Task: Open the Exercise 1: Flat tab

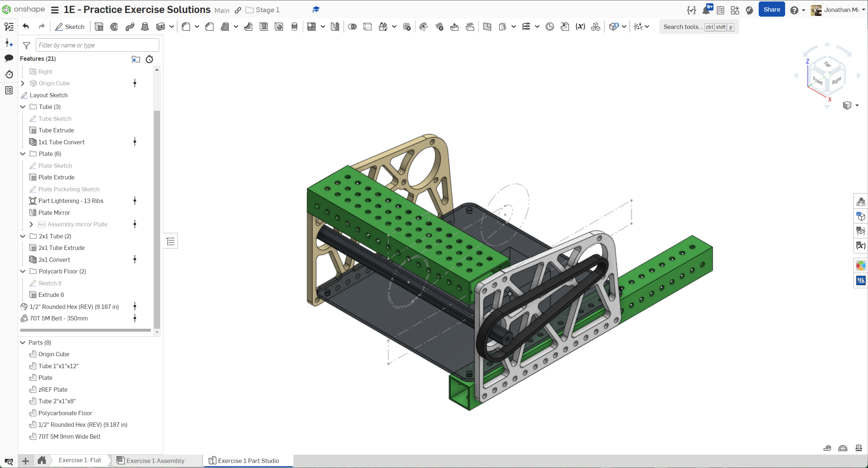Action: 80,460
